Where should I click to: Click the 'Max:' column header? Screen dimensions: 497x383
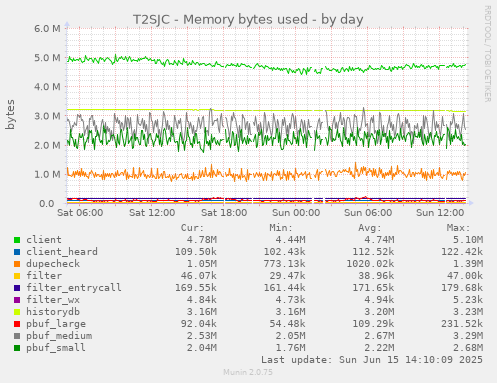[x=458, y=228]
